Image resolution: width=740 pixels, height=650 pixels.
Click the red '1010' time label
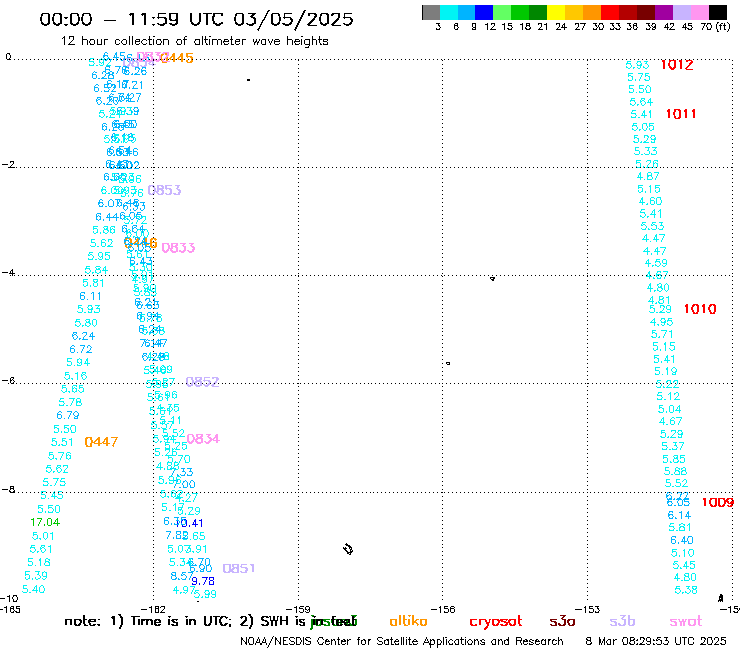[x=700, y=309]
